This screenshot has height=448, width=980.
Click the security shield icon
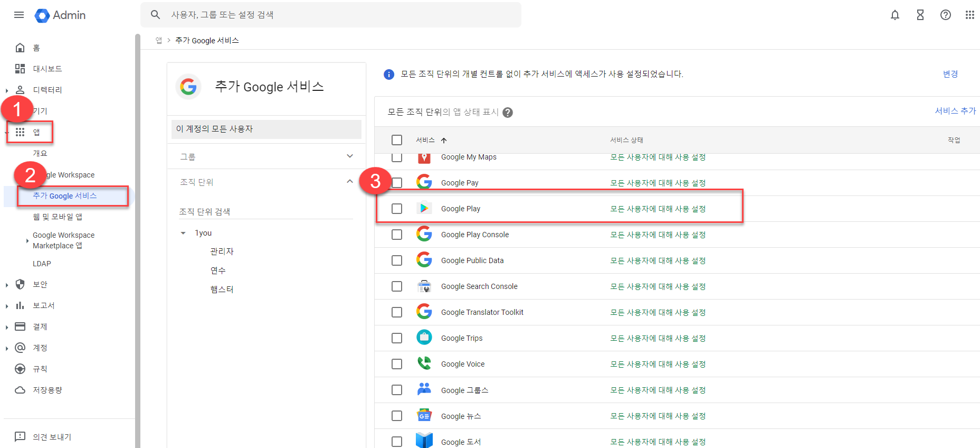pos(20,284)
